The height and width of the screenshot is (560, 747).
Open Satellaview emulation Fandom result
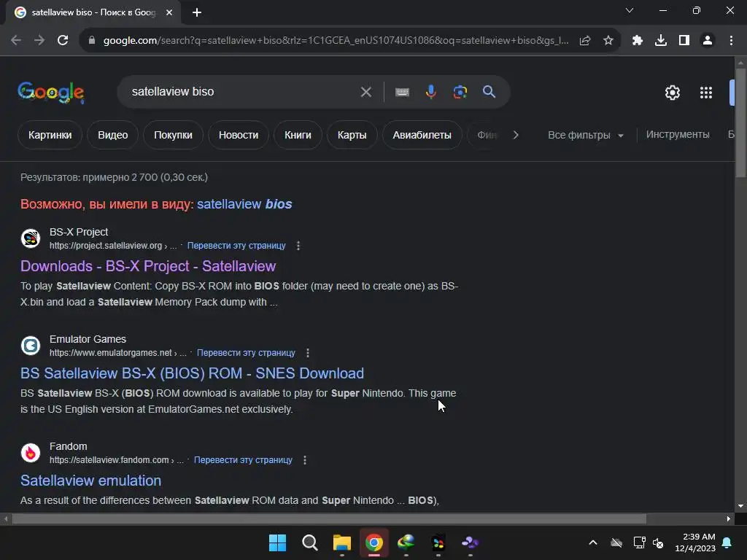(90, 481)
